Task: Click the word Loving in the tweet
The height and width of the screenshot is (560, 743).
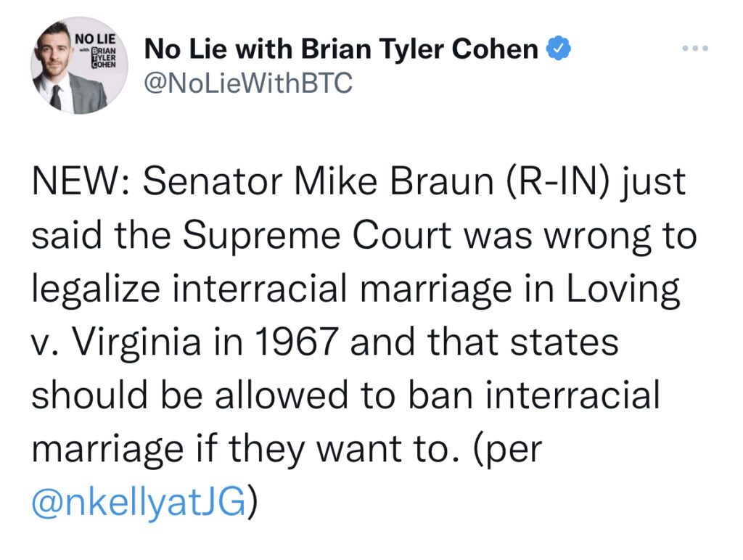Action: tap(623, 289)
